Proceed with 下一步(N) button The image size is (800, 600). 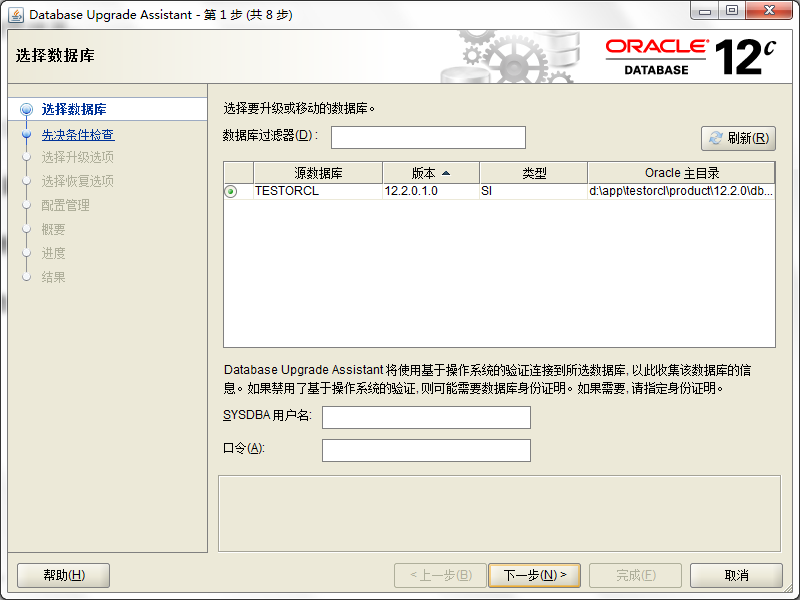tap(534, 576)
